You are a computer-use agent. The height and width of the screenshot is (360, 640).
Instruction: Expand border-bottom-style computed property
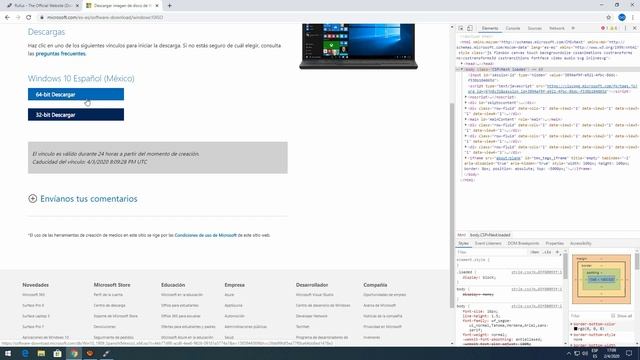coord(572,335)
